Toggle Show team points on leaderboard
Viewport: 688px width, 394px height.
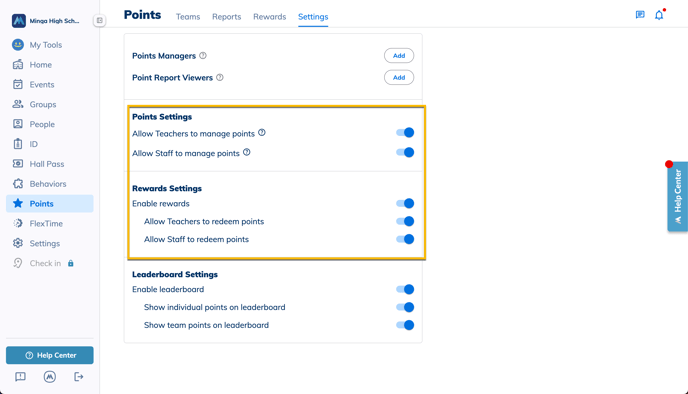click(405, 325)
